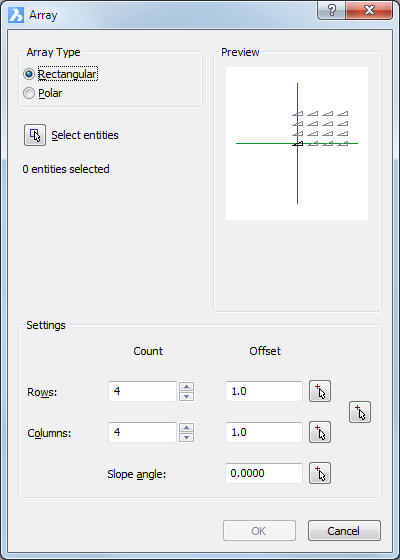Select the Rectangular array type

29,74
